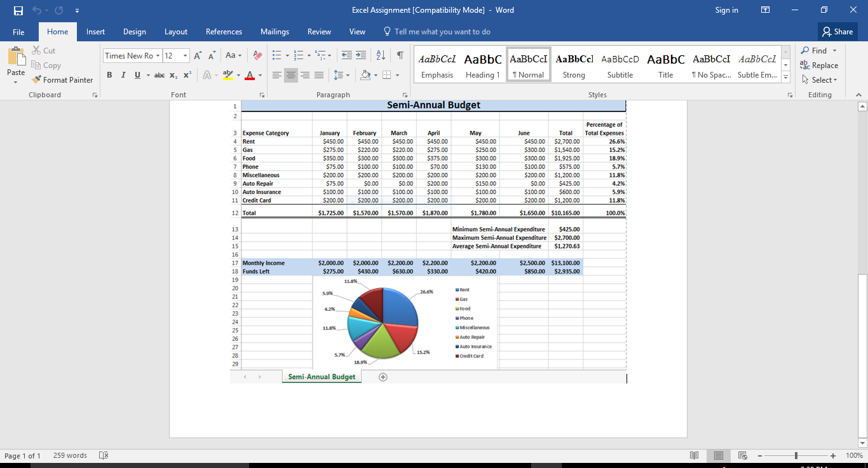Click the Decrease Indent icon
Viewport: 868px width, 468px height.
(x=347, y=55)
